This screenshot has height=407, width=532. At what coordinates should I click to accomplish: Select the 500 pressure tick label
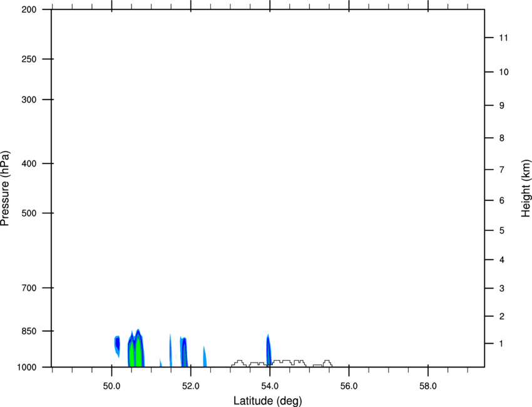29,213
